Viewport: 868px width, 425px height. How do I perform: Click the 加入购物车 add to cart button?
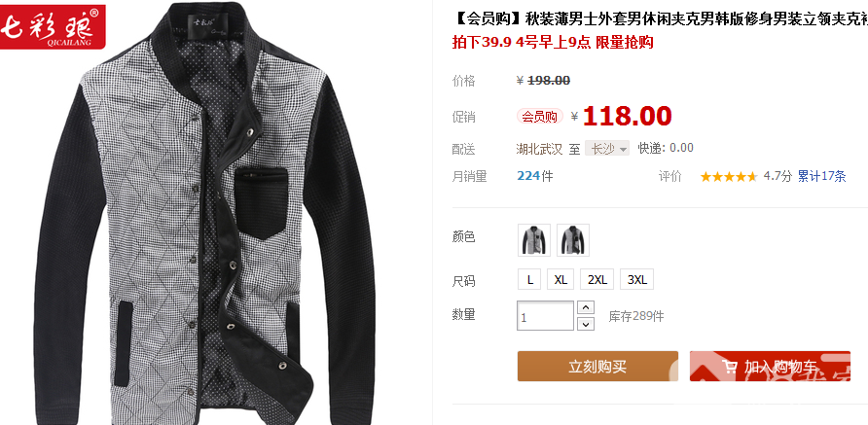[x=770, y=367]
